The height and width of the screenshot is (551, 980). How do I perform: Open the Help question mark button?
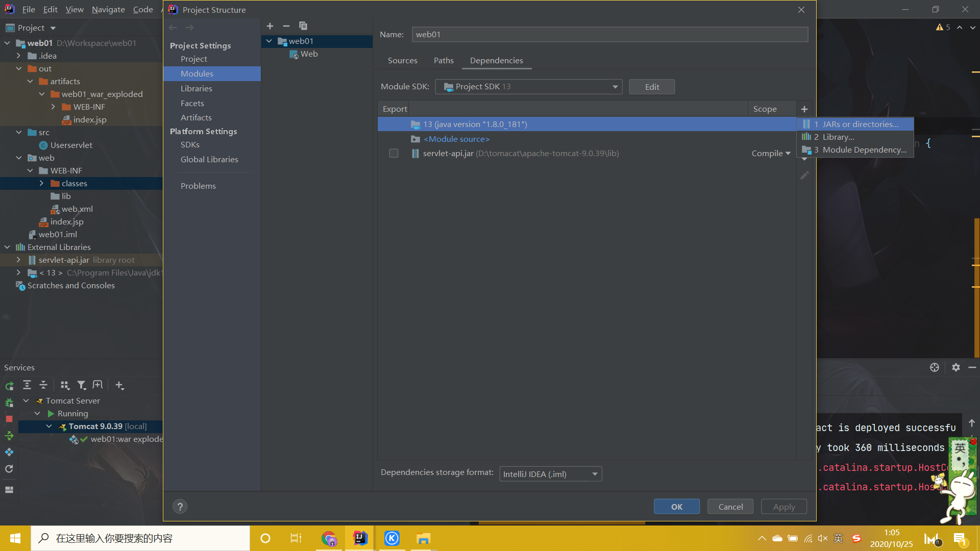(180, 507)
